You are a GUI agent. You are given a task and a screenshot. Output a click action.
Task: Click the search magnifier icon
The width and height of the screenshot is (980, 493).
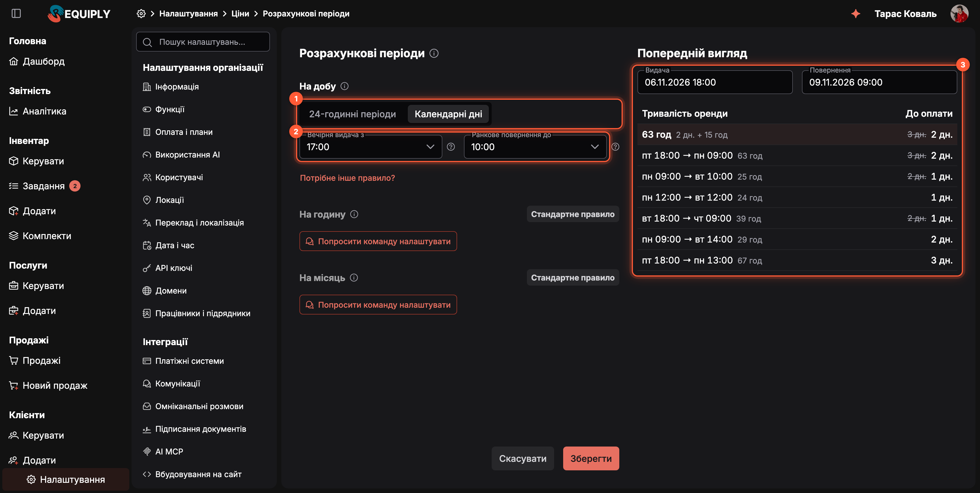[x=147, y=42]
